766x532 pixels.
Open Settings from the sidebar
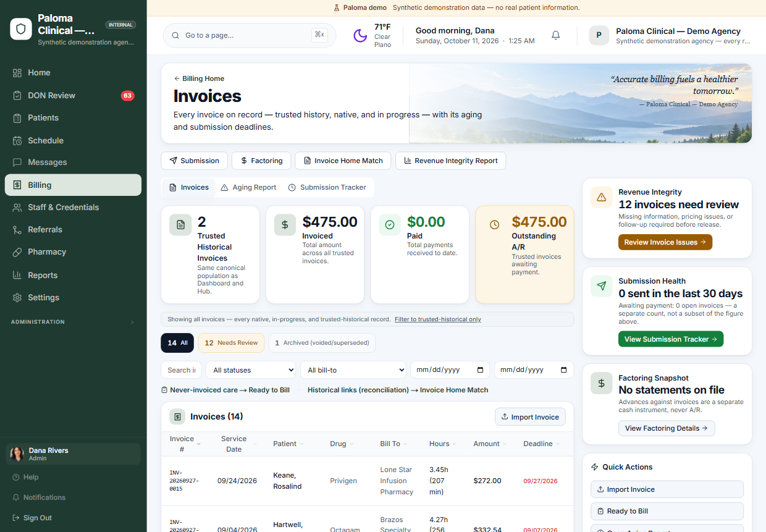tap(73, 297)
